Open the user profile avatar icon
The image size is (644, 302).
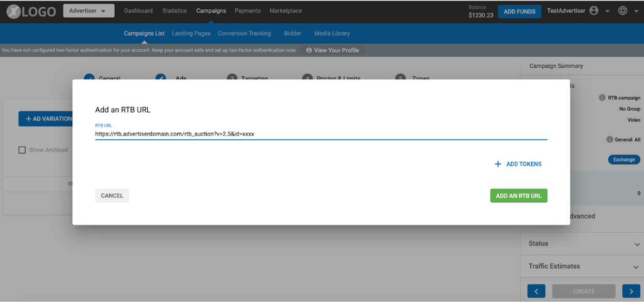593,10
